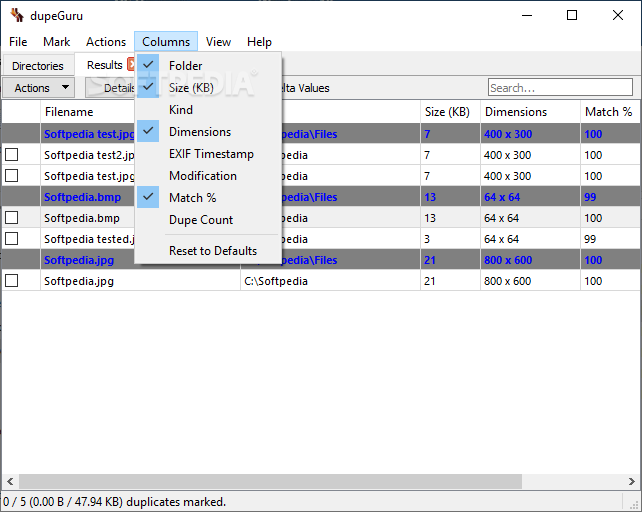Expand the Actions dropdown button

click(38, 88)
